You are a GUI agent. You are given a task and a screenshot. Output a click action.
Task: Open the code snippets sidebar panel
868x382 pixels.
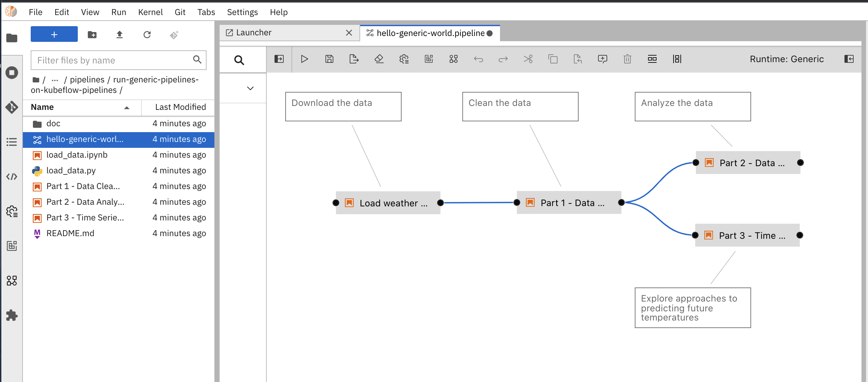[x=12, y=176]
